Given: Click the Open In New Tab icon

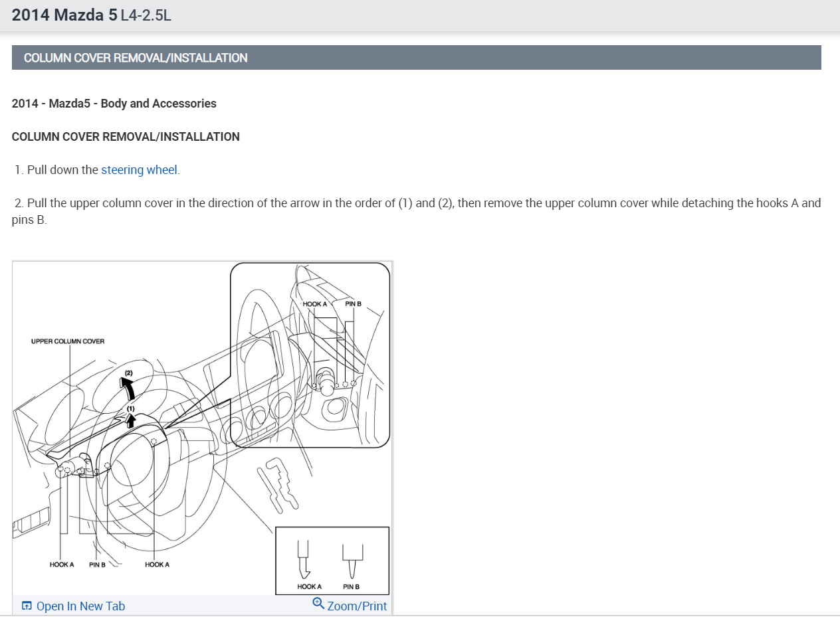Looking at the screenshot, I should (27, 606).
